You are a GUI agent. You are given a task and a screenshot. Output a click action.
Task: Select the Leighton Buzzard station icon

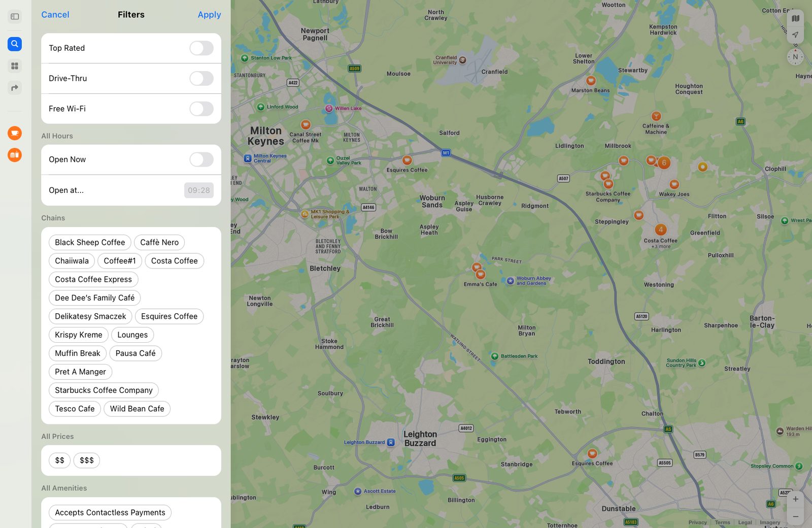click(x=391, y=442)
